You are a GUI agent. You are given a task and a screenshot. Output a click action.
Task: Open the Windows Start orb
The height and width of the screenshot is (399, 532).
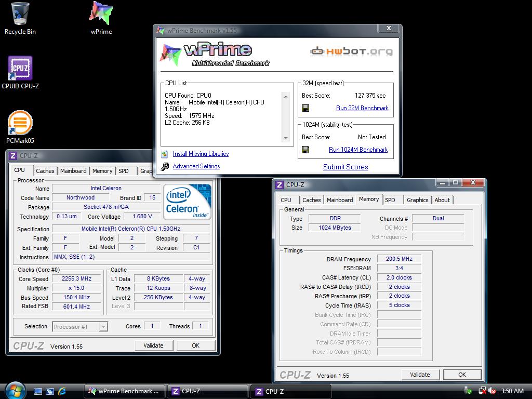15,391
